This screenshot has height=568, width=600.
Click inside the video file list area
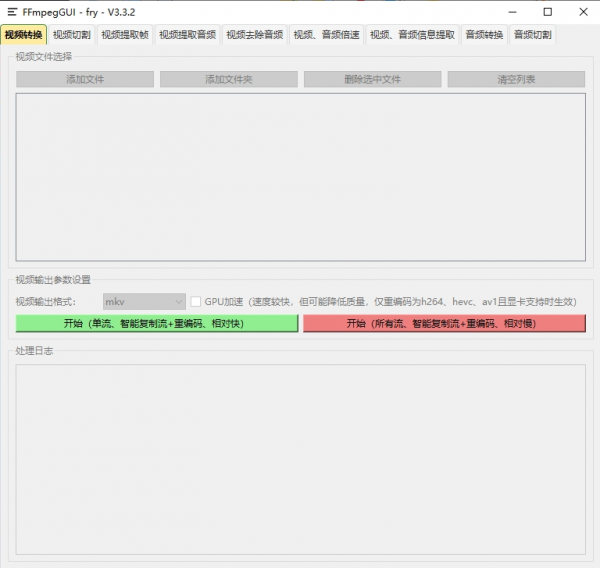tap(301, 177)
